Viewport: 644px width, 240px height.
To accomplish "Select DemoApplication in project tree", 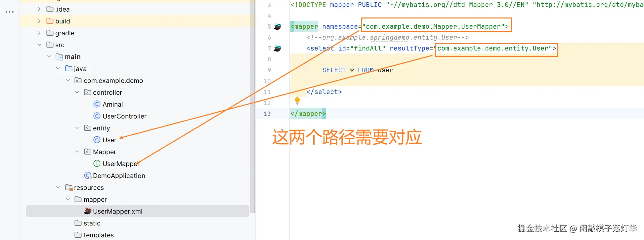I will tap(119, 176).
